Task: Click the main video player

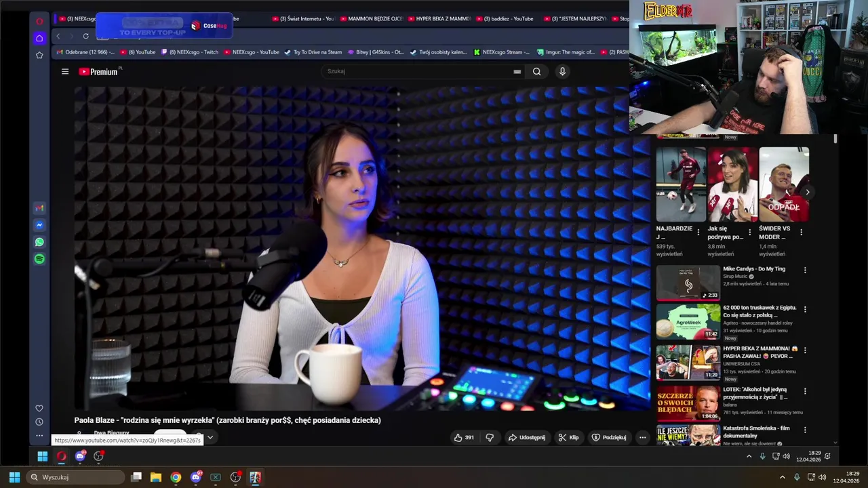Action: (361, 247)
